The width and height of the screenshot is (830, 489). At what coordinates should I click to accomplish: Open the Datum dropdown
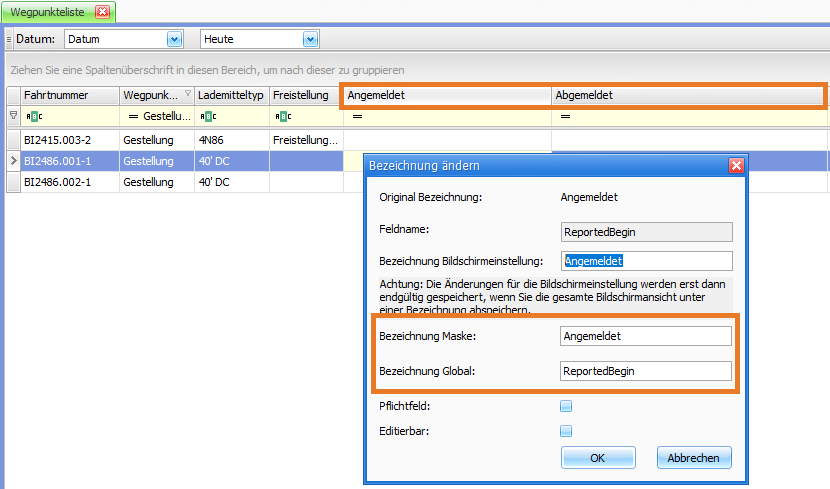click(175, 39)
